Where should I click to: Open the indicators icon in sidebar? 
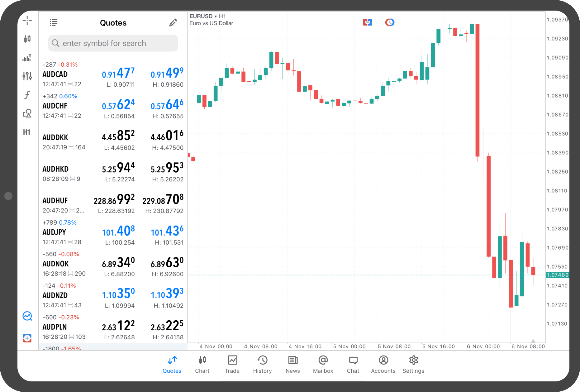pos(27,58)
